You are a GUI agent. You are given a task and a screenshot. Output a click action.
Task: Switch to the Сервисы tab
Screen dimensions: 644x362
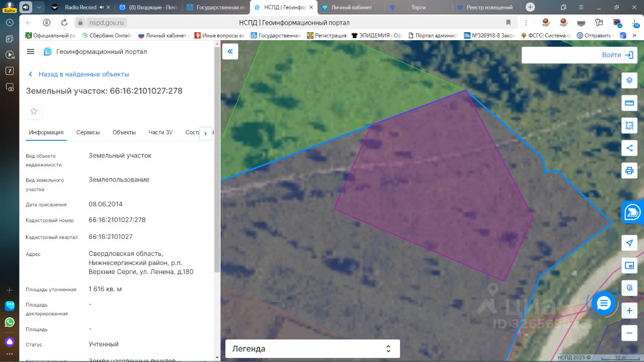click(x=88, y=132)
